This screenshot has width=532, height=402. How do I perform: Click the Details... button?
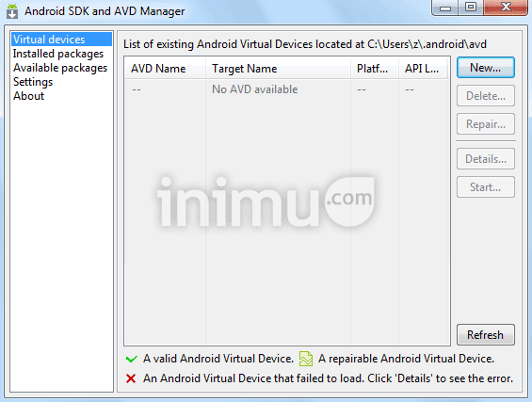pyautogui.click(x=486, y=159)
